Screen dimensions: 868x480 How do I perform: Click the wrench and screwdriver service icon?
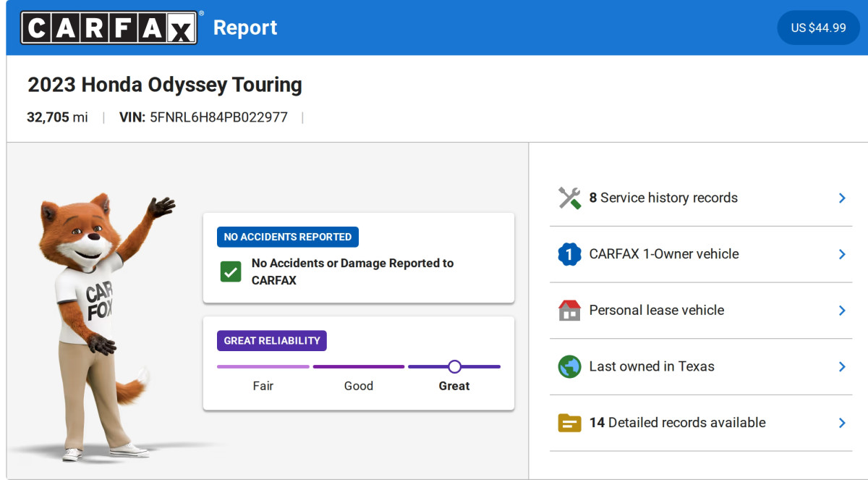(569, 198)
